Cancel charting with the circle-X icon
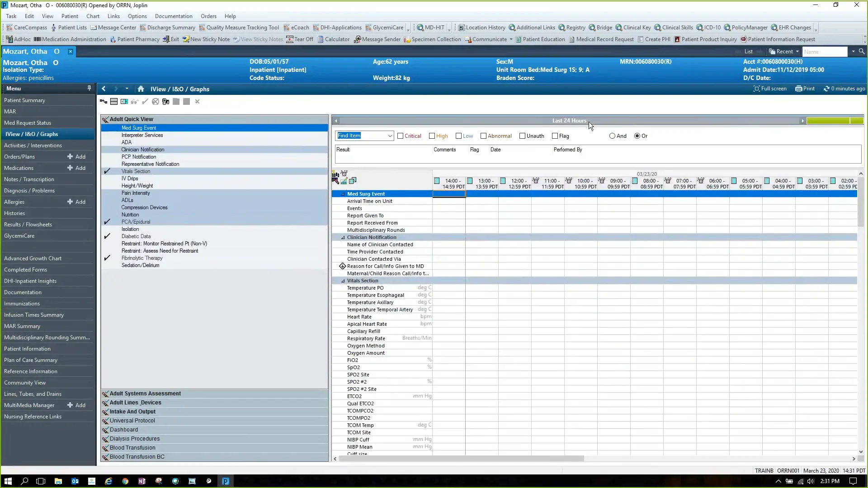The height and width of the screenshot is (488, 868). tap(156, 102)
